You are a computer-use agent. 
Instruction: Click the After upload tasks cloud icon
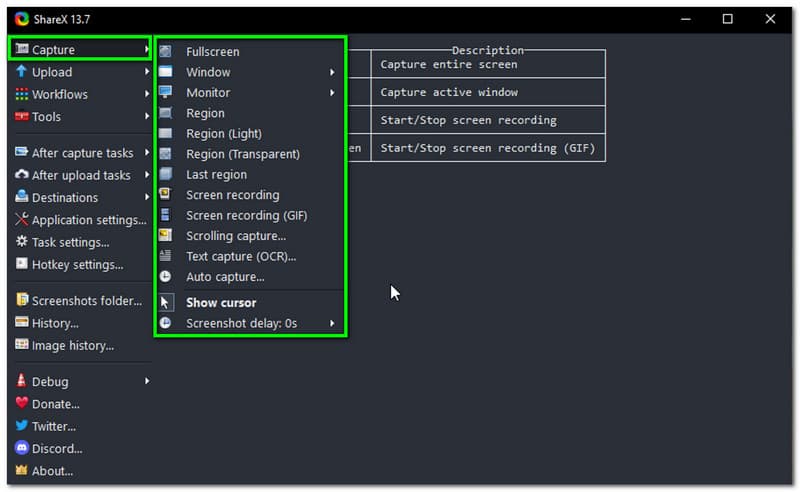(21, 175)
